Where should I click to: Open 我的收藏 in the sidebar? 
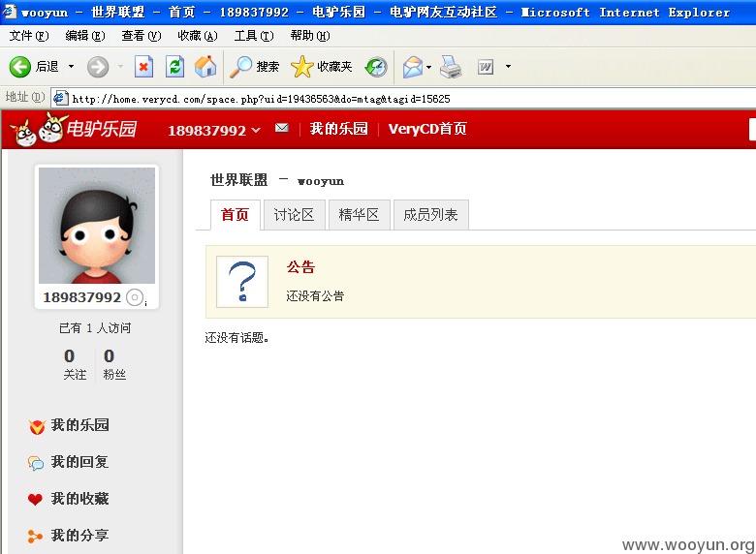coord(80,499)
